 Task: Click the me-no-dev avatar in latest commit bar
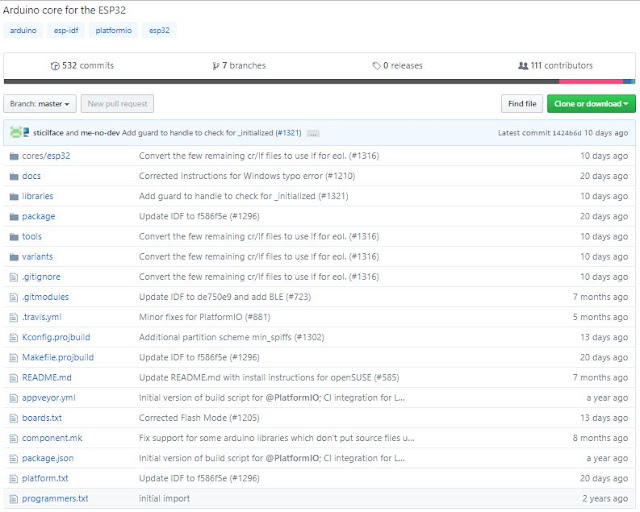click(26, 132)
